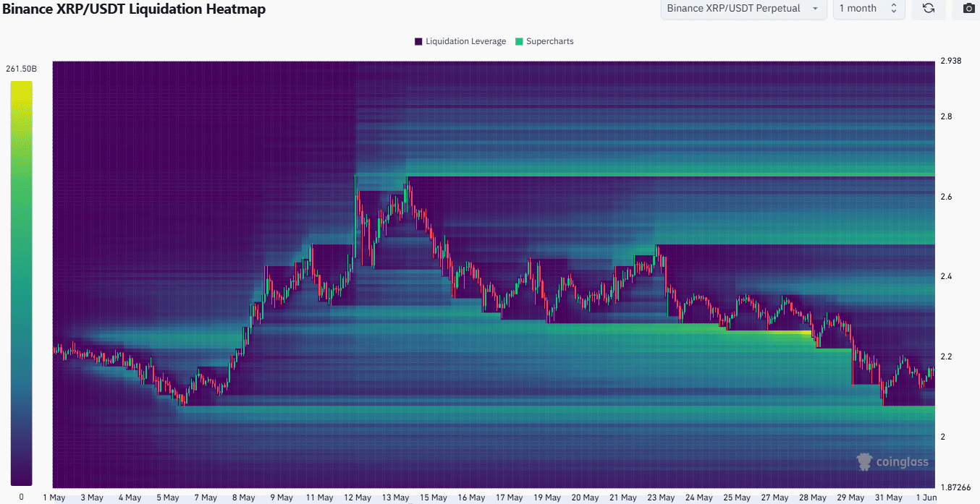Click the Liquidation Leverage purple legend swatch

418,41
